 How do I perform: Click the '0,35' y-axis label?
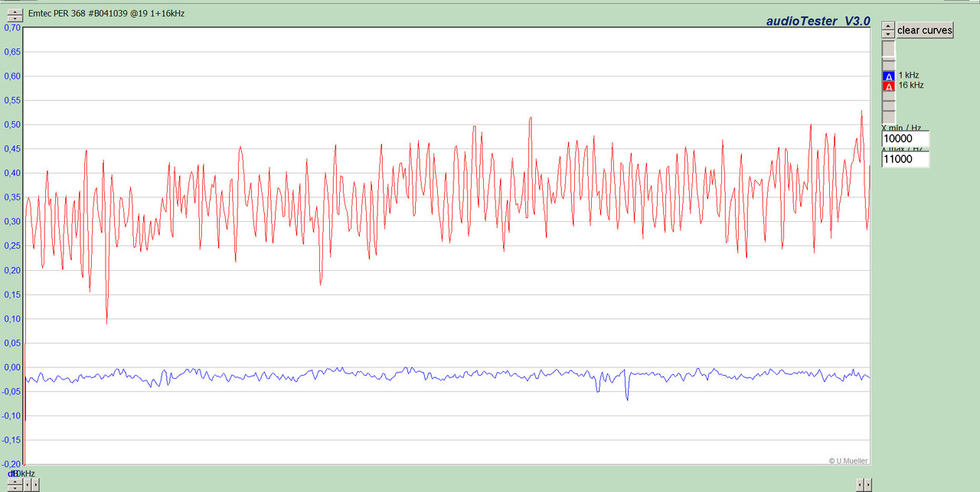pos(12,197)
